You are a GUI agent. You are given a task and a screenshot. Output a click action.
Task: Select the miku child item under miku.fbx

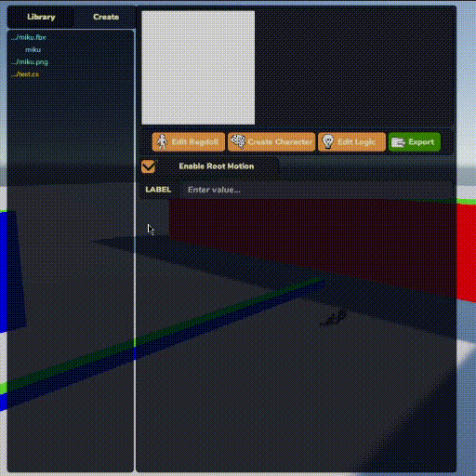tap(33, 49)
